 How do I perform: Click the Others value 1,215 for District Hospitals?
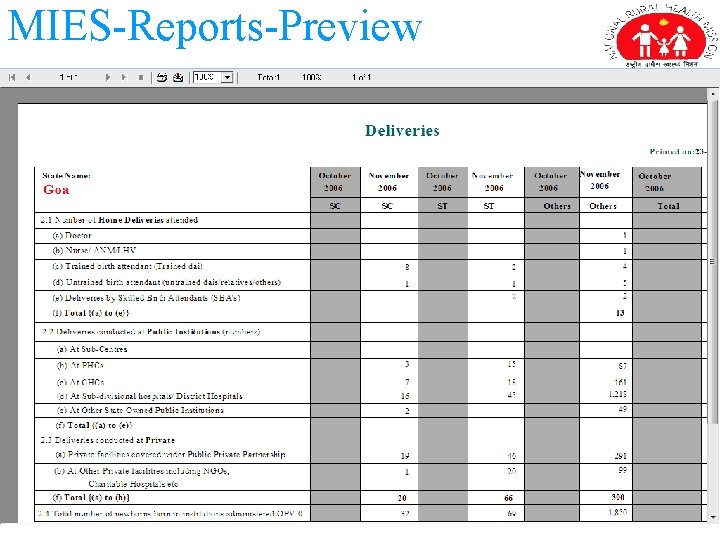pyautogui.click(x=618, y=394)
